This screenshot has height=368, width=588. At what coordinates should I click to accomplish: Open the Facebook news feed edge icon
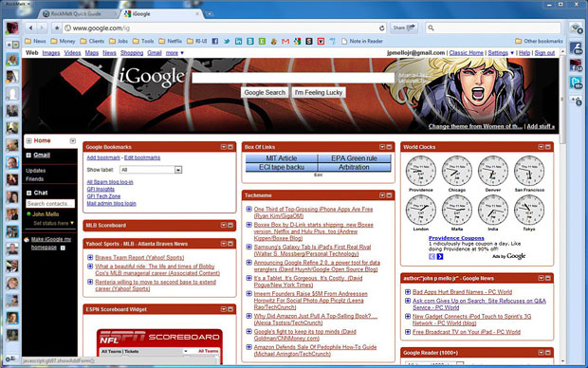[576, 48]
